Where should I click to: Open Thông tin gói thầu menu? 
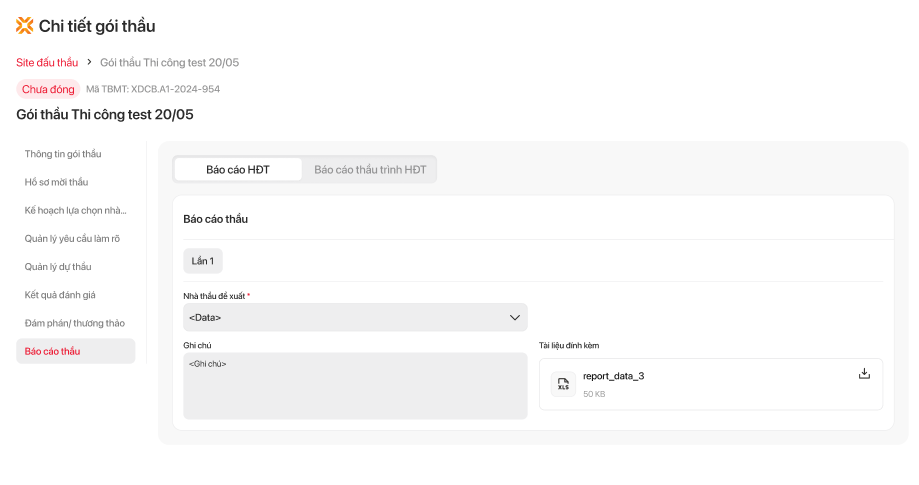tap(63, 154)
